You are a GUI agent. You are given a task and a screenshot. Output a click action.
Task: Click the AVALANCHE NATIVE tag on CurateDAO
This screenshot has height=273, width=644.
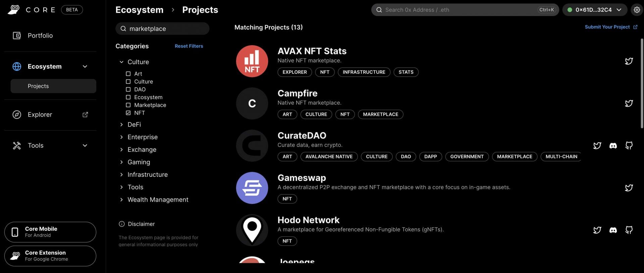[x=329, y=156]
